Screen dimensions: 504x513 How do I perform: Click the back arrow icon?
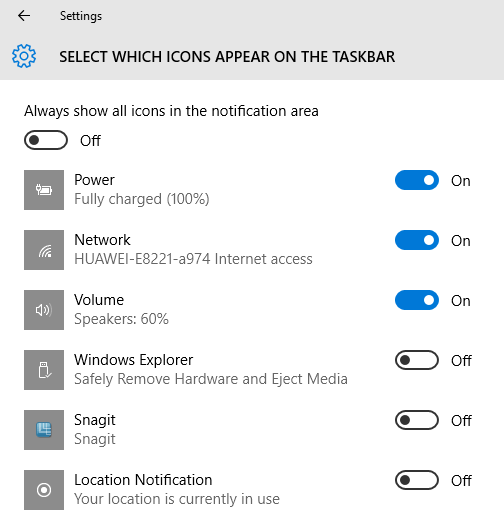click(x=24, y=16)
